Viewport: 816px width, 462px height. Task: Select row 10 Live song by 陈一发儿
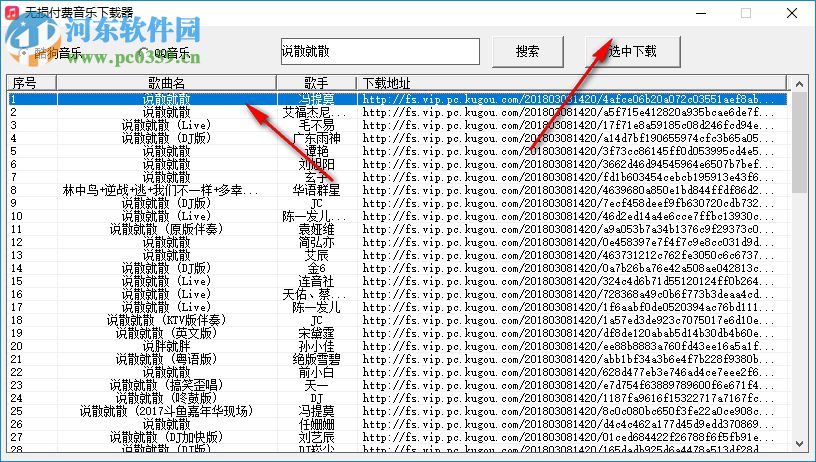pyautogui.click(x=397, y=216)
